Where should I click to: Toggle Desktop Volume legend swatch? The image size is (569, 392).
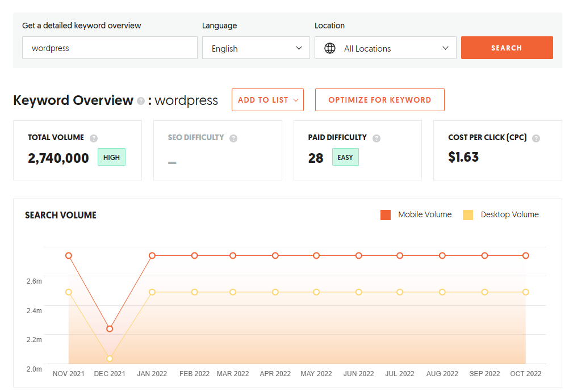[468, 214]
